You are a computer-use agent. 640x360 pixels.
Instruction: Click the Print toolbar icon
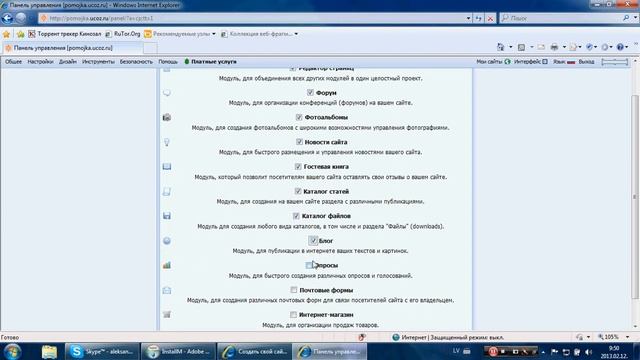[554, 47]
